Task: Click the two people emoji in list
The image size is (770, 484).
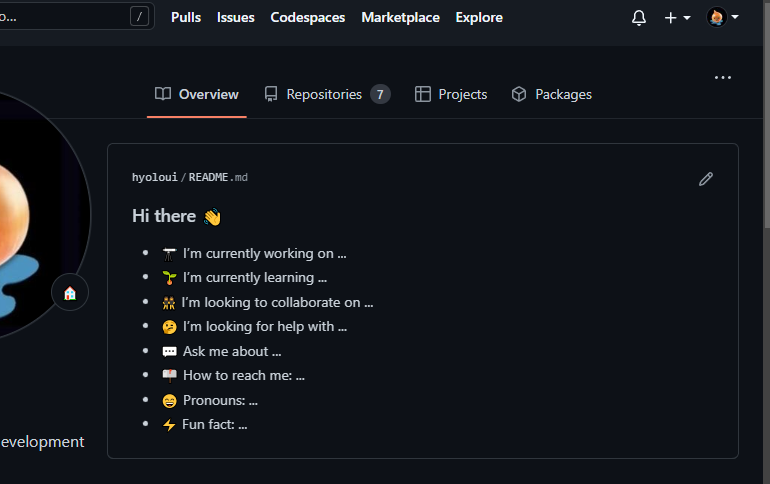Action: [x=168, y=303]
